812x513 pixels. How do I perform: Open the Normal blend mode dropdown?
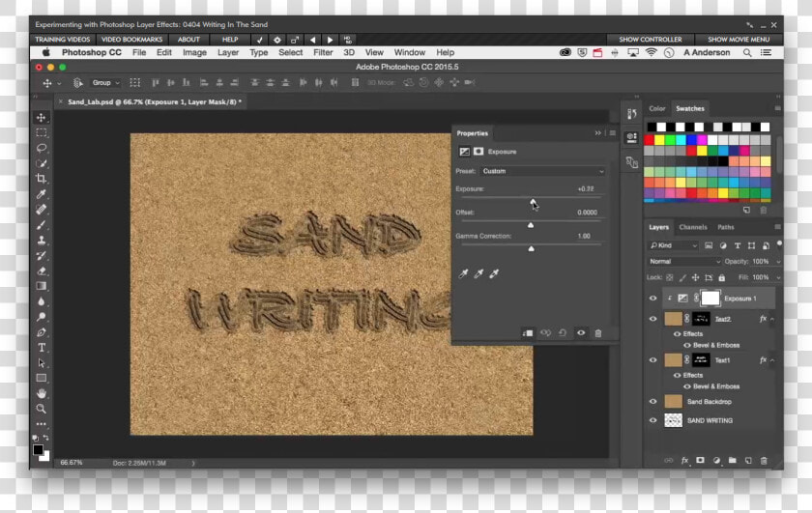click(x=684, y=262)
